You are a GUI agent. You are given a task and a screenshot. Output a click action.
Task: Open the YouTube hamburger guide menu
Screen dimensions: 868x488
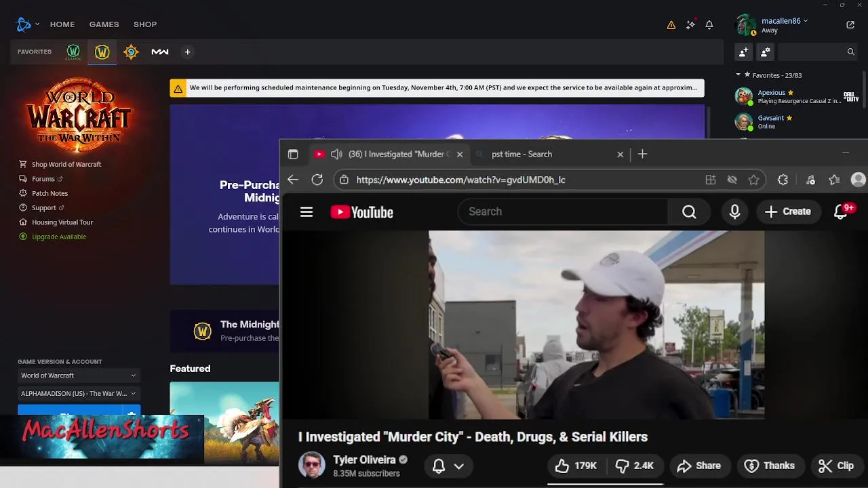(x=307, y=212)
